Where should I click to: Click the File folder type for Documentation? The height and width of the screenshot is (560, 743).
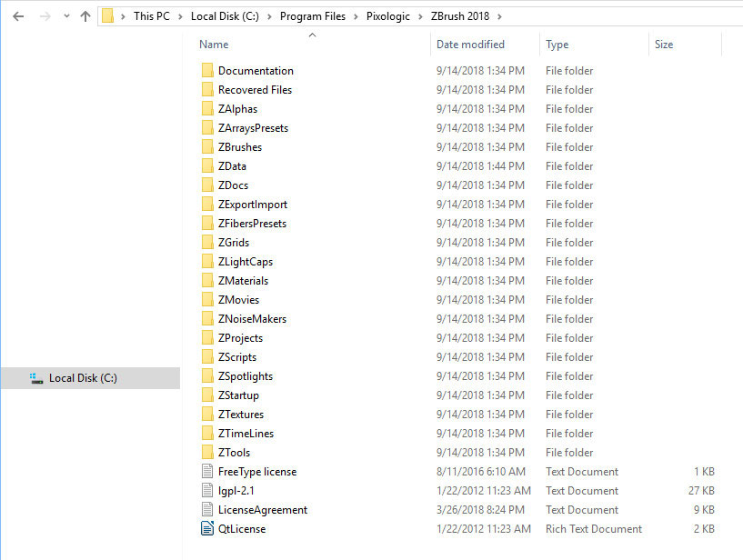pyautogui.click(x=569, y=71)
